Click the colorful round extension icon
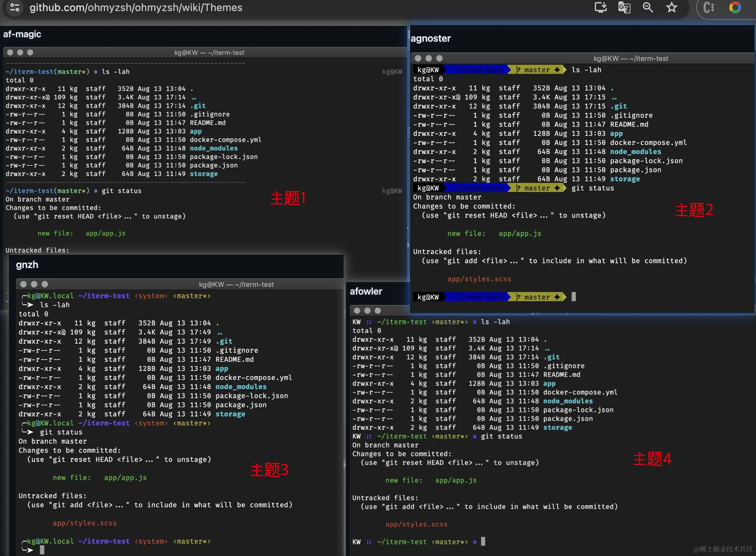The height and width of the screenshot is (556, 756). [735, 7]
